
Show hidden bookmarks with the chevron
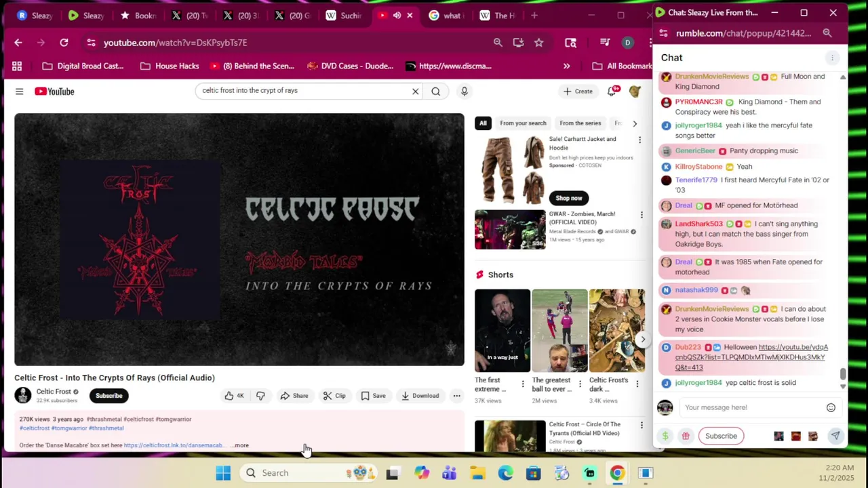pyautogui.click(x=566, y=66)
